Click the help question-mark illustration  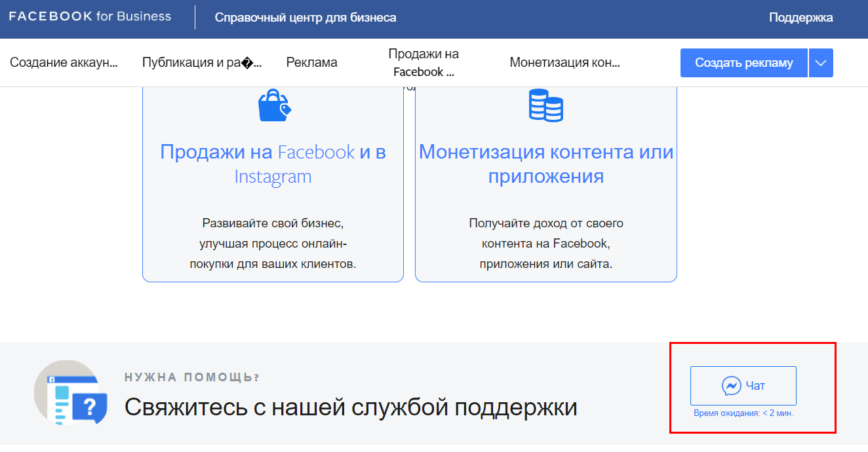point(71,392)
